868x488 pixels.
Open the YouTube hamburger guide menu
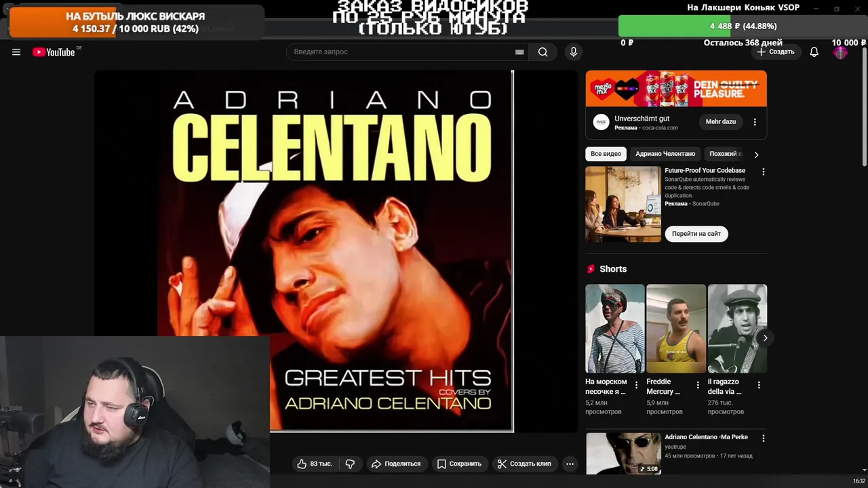[x=16, y=52]
